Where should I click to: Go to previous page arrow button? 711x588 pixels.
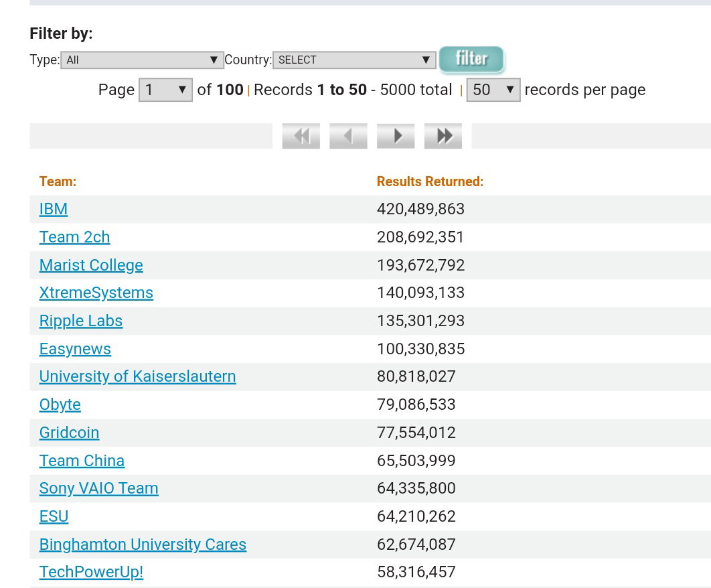click(348, 136)
